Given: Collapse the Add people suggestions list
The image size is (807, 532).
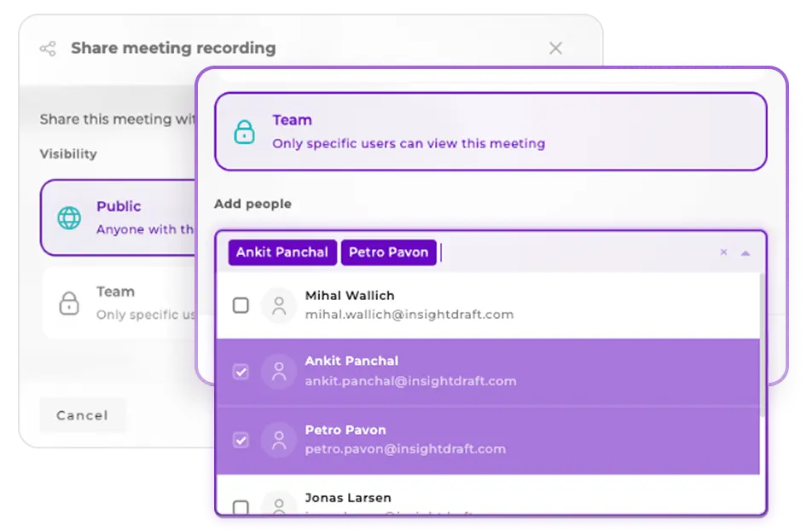Looking at the screenshot, I should (x=745, y=252).
